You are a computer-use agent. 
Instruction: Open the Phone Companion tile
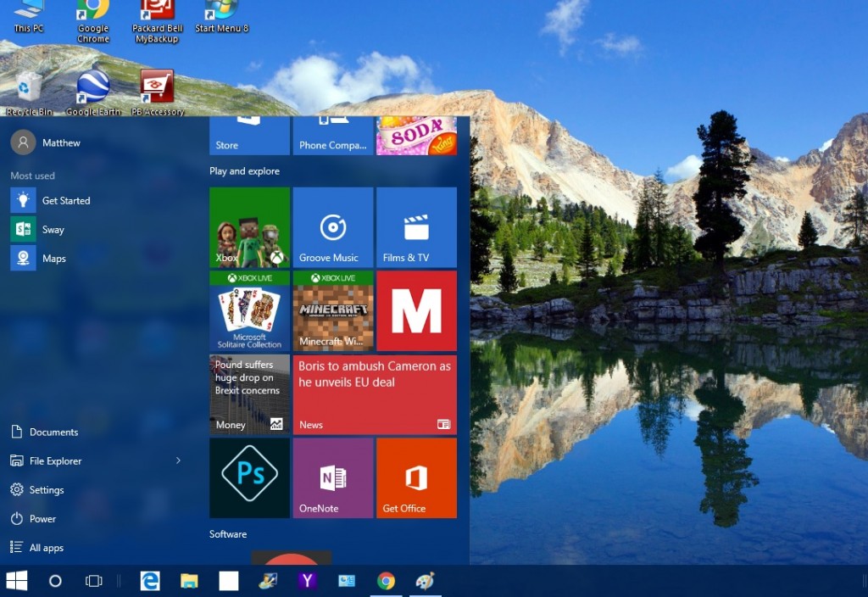click(332, 136)
